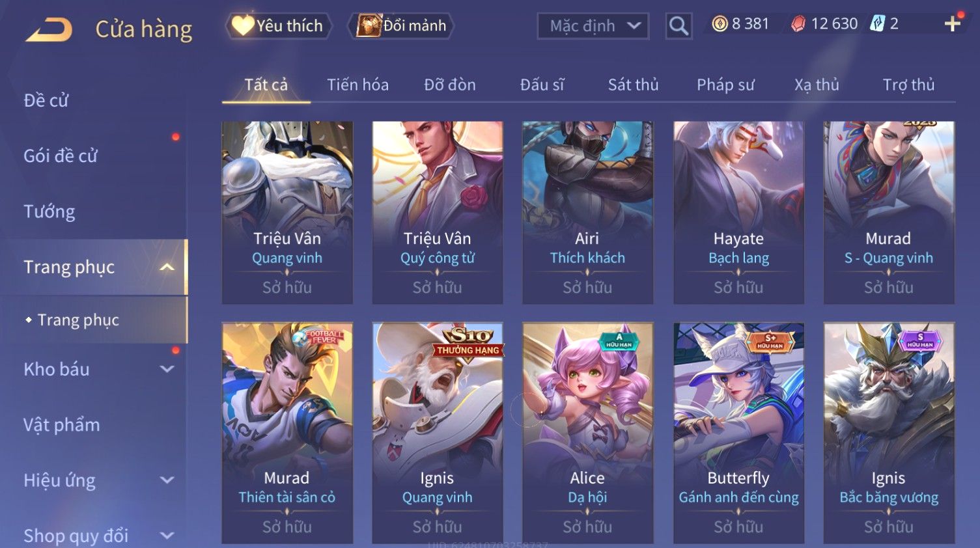Viewport: 980px width, 548px height.
Task: Click the red gem currency icon
Action: [x=798, y=25]
